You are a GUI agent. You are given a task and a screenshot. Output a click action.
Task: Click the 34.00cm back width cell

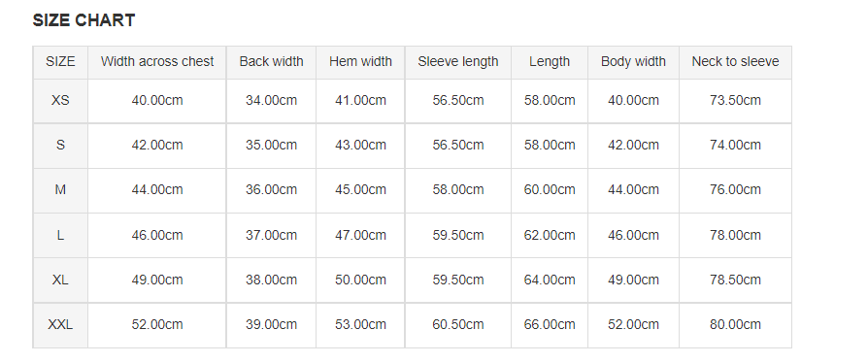click(x=271, y=101)
